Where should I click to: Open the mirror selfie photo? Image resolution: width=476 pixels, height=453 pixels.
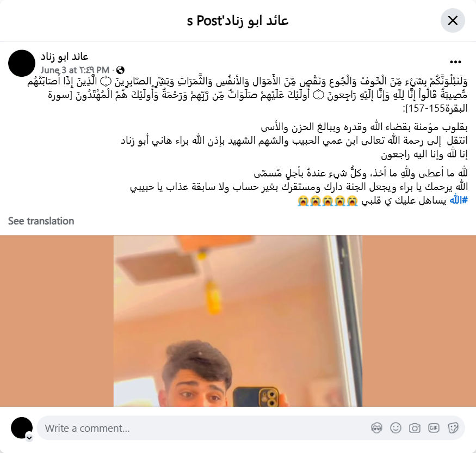[238, 321]
